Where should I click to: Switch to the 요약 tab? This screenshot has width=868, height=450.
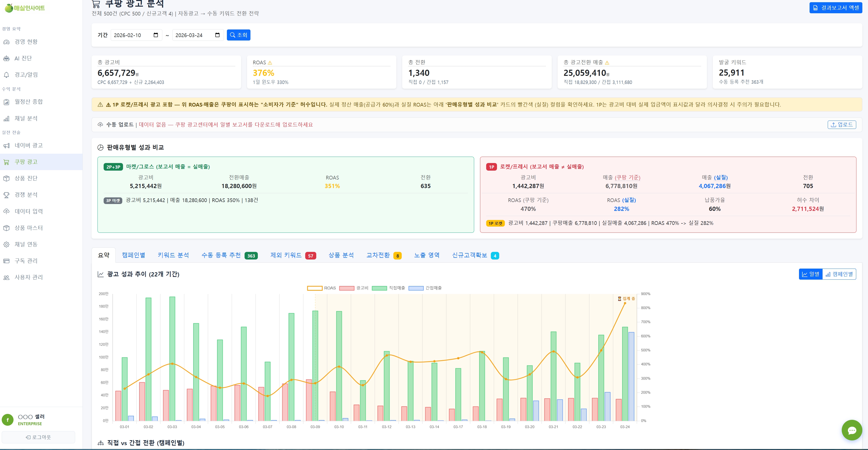pos(104,255)
